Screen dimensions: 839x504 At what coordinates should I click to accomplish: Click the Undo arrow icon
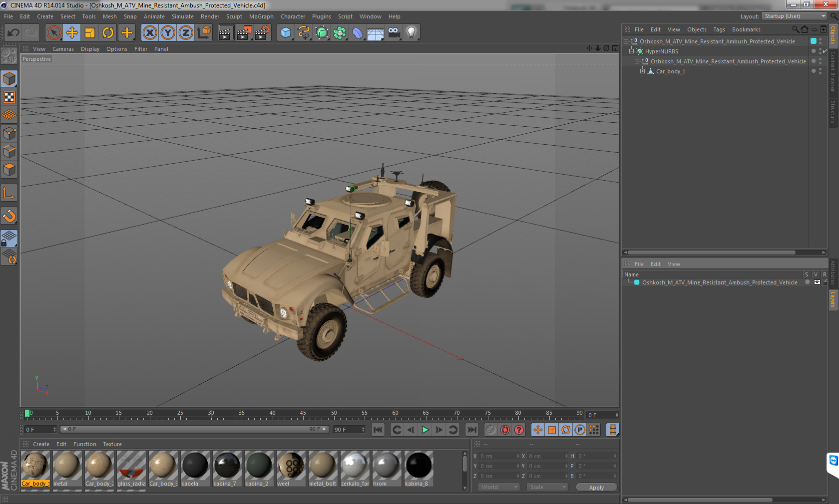[13, 33]
